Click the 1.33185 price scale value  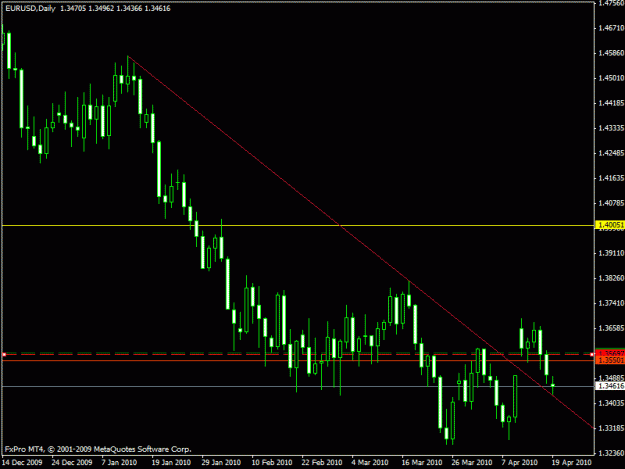(611, 428)
